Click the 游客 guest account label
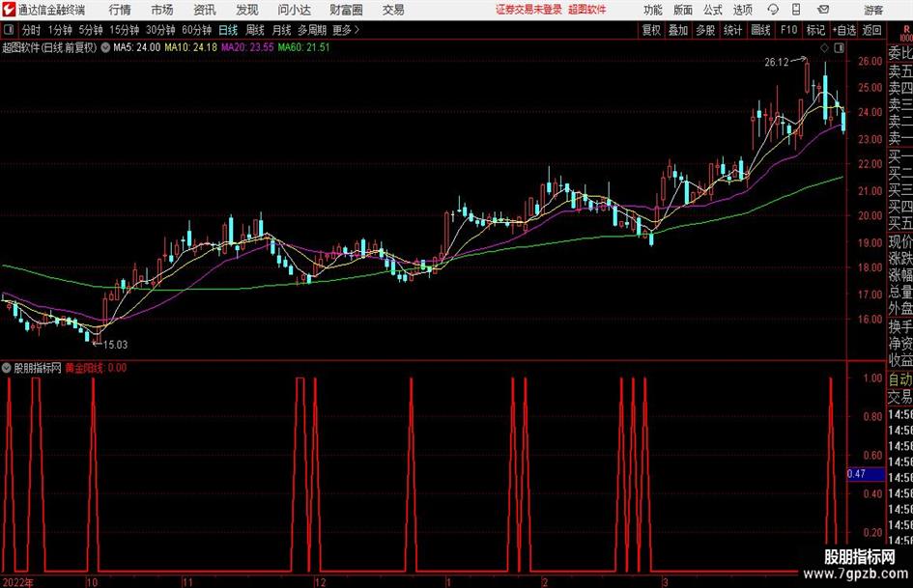This screenshot has width=913, height=588. (x=873, y=10)
